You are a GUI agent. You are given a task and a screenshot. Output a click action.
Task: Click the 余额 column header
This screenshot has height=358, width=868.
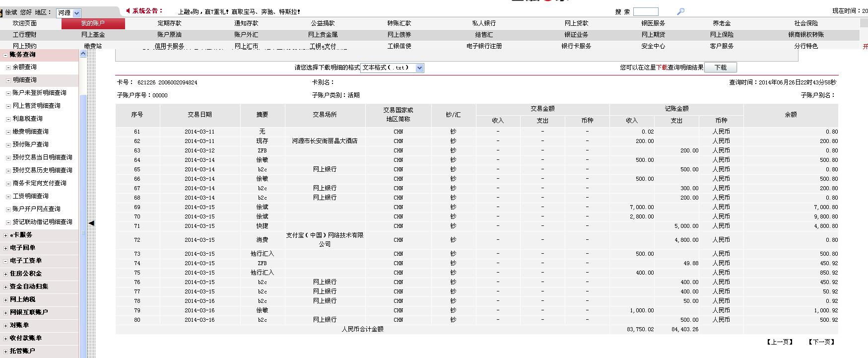[791, 115]
